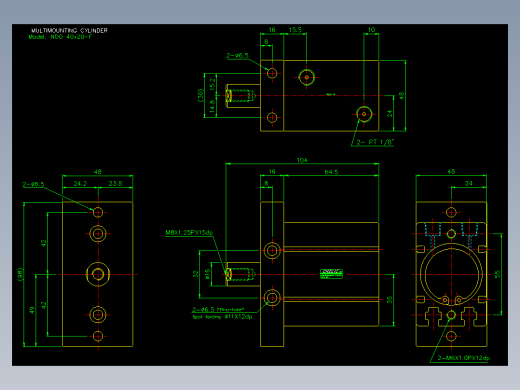The height and width of the screenshot is (390, 520).
Task: Select the '2-M6X1.0PX12dp' thread callout
Action: pos(463,358)
